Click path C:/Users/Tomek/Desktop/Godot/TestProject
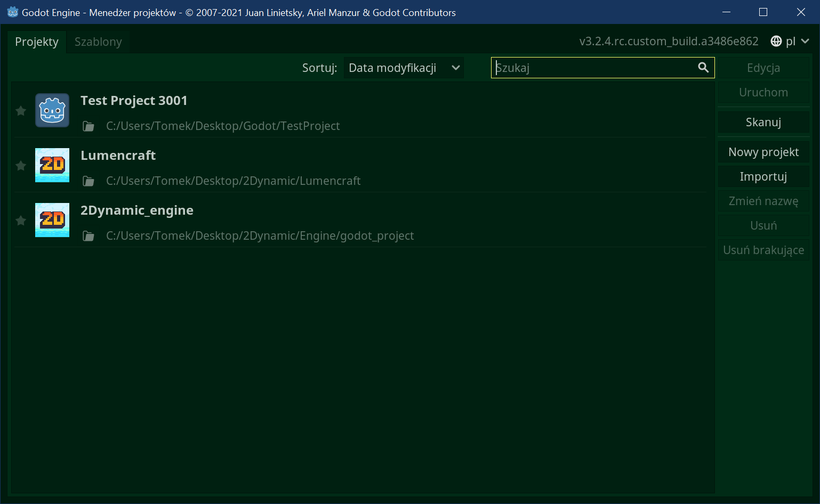 point(223,126)
